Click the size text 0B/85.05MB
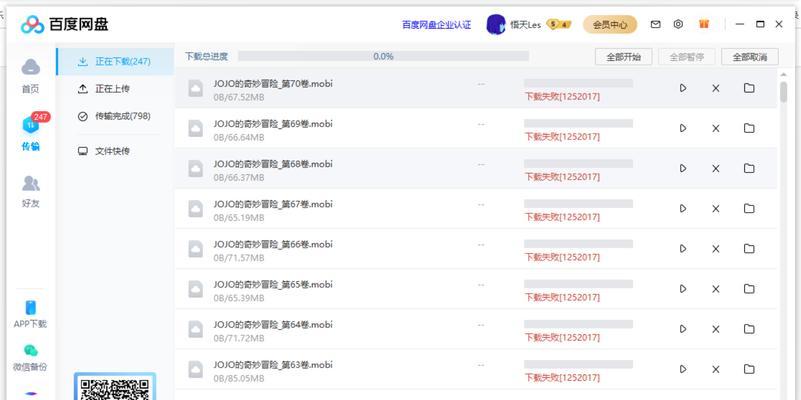Screen dimensions: 801x400 pyautogui.click(x=239, y=379)
